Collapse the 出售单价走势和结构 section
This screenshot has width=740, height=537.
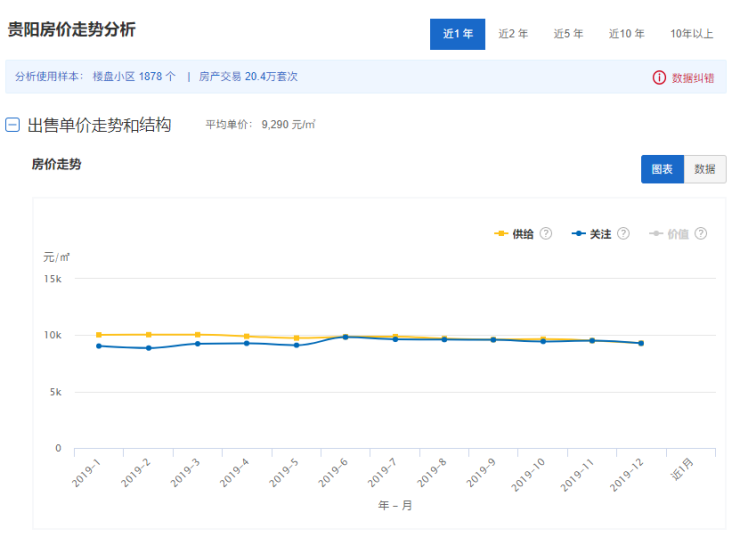click(13, 125)
